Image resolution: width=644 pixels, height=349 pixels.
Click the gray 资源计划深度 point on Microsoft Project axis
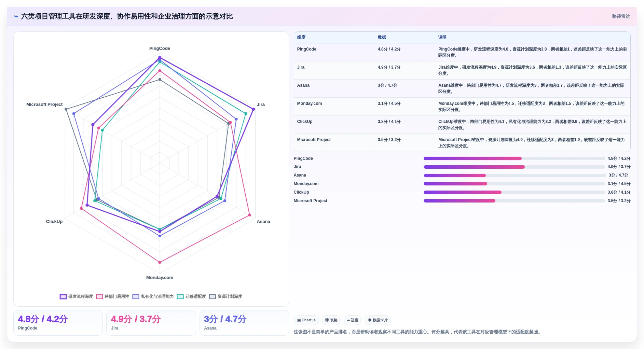click(x=66, y=109)
